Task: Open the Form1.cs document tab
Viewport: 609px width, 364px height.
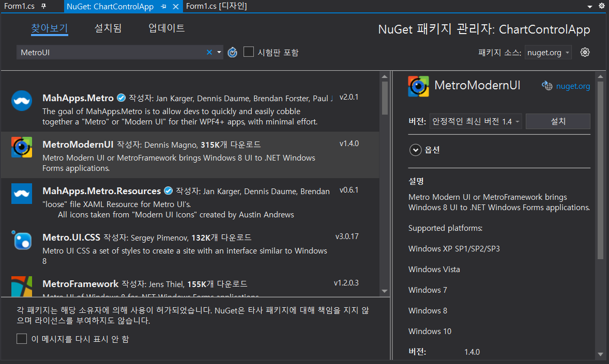Action: click(x=20, y=6)
